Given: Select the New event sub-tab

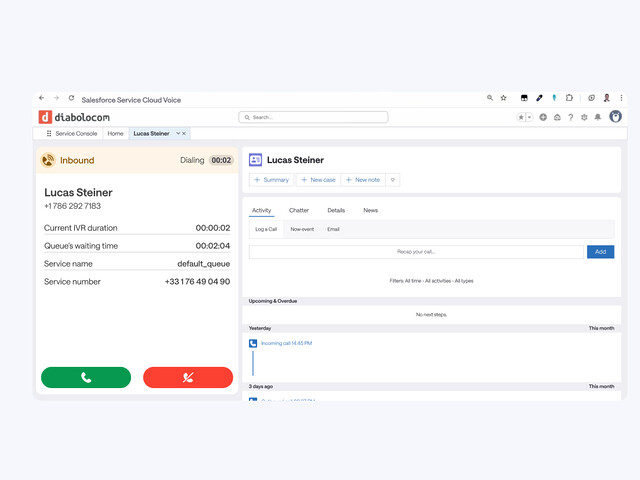Looking at the screenshot, I should click(x=302, y=229).
